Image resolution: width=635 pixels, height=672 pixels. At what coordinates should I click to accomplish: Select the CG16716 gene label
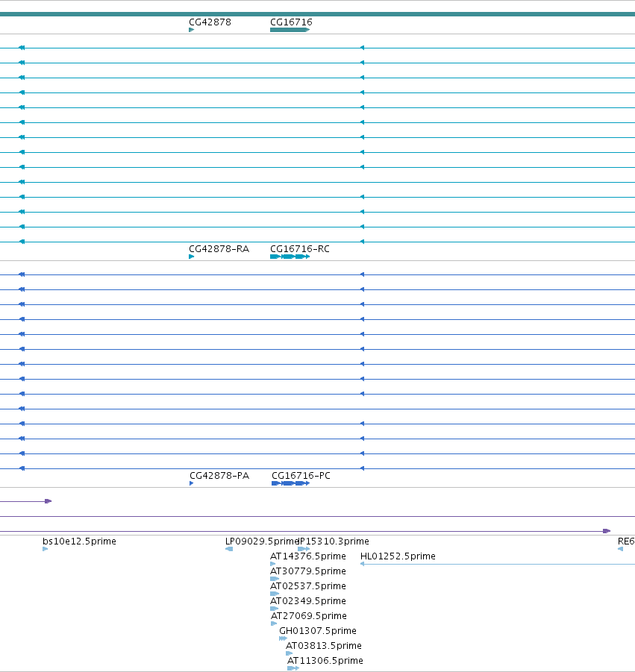point(291,22)
